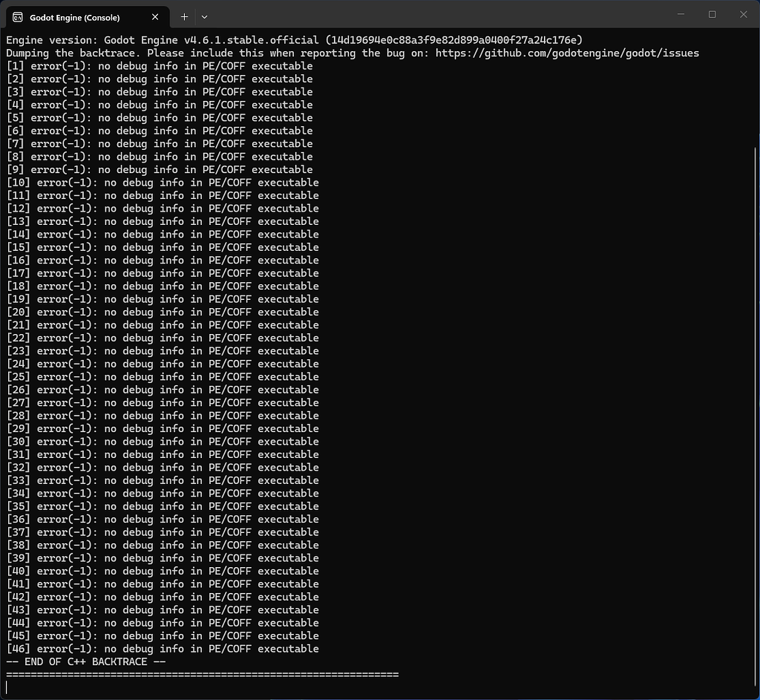
Task: Select the Godot Engine (Console) tab
Action: [88, 17]
